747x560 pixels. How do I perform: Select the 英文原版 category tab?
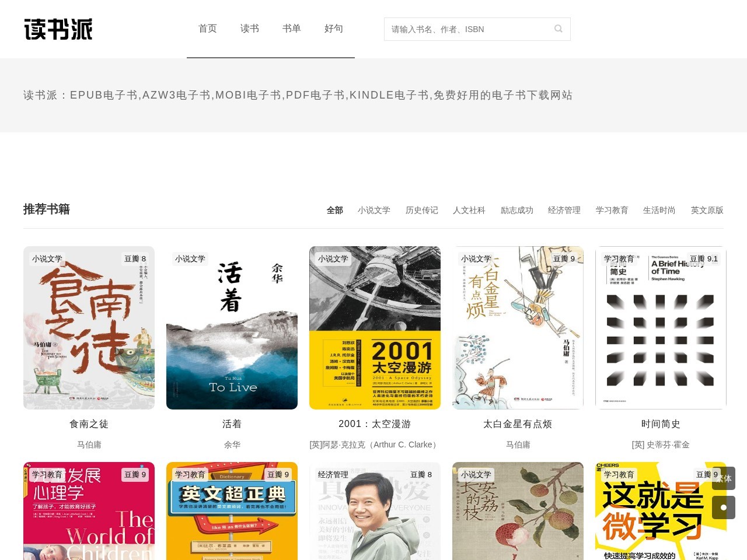coord(707,210)
